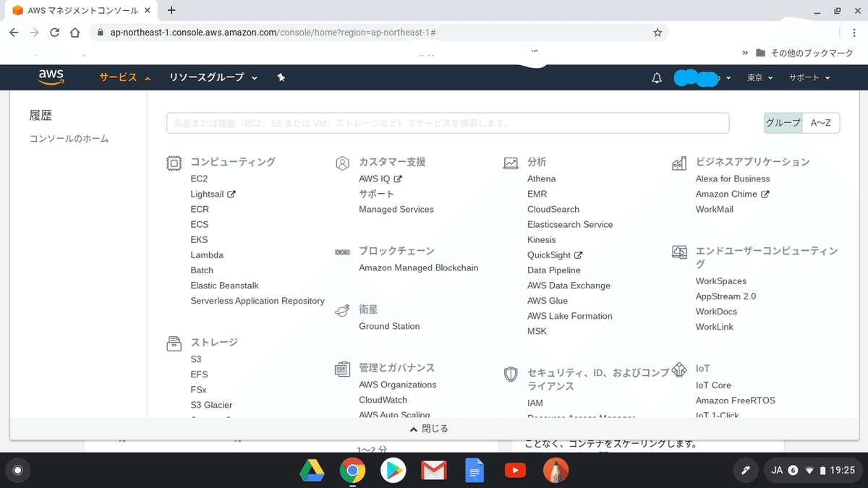Bookmark this page with the star icon

pyautogui.click(x=657, y=33)
